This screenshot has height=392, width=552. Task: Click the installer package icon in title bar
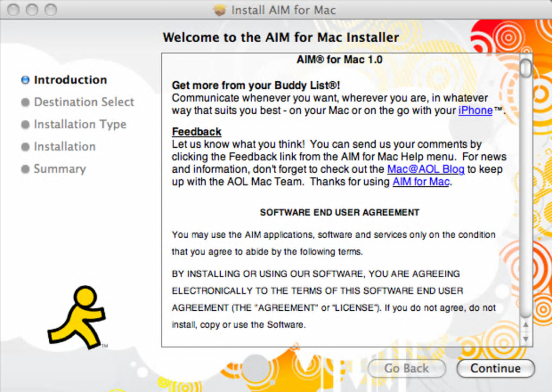coord(219,10)
